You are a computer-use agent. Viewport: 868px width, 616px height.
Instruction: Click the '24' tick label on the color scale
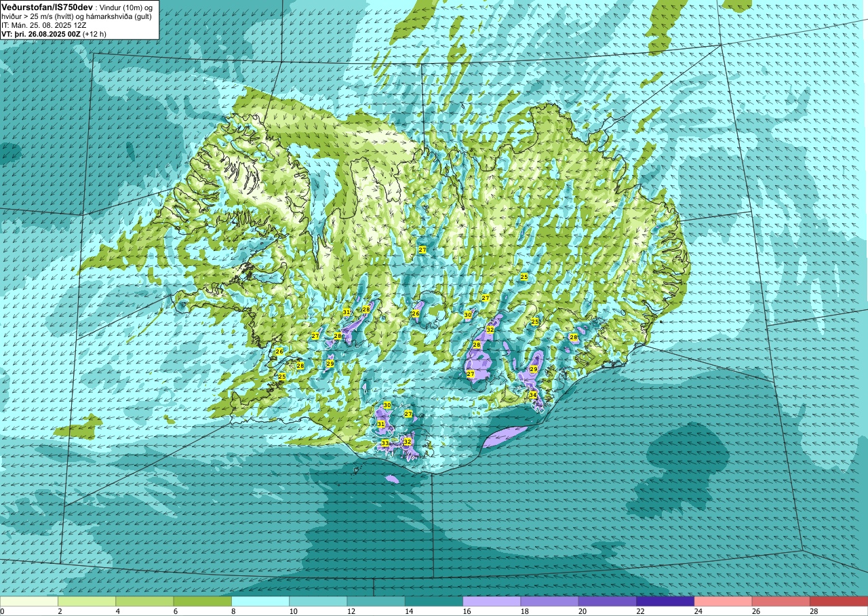coord(697,611)
